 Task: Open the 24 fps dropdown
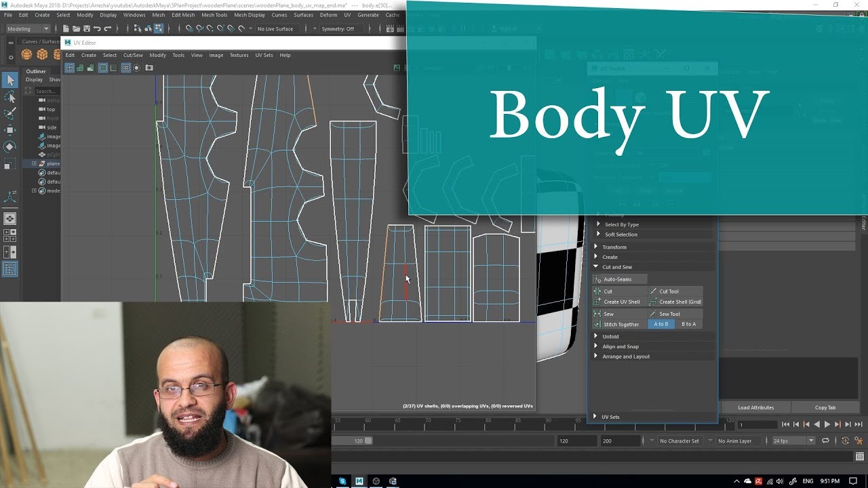click(793, 441)
